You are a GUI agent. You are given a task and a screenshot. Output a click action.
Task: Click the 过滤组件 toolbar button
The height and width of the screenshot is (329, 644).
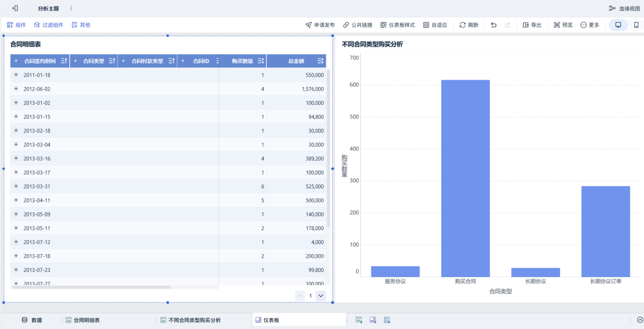(x=49, y=24)
